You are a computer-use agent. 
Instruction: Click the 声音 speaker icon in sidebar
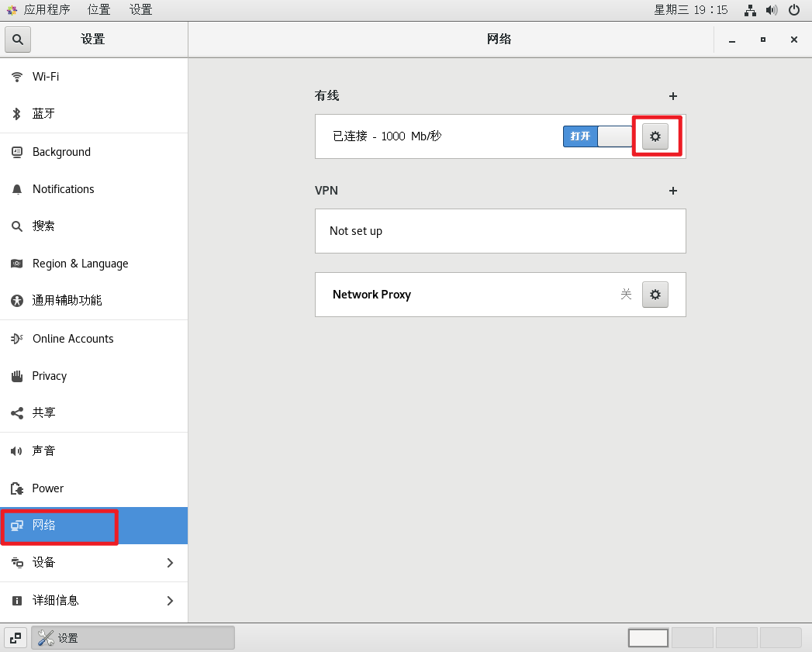pyautogui.click(x=16, y=451)
